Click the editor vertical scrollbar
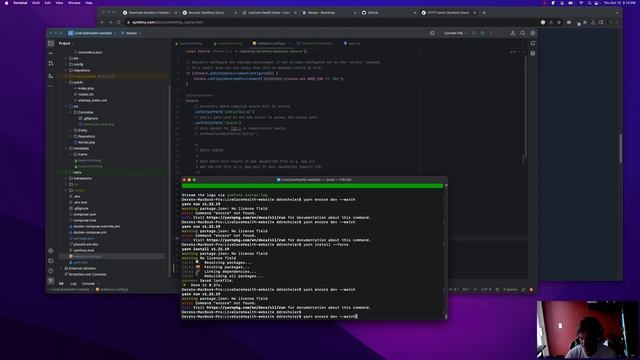 [x=525, y=106]
